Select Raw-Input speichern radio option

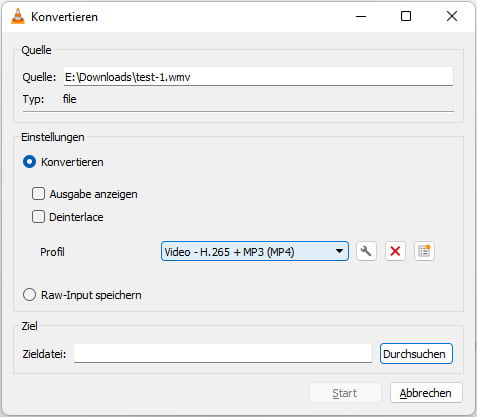(29, 295)
